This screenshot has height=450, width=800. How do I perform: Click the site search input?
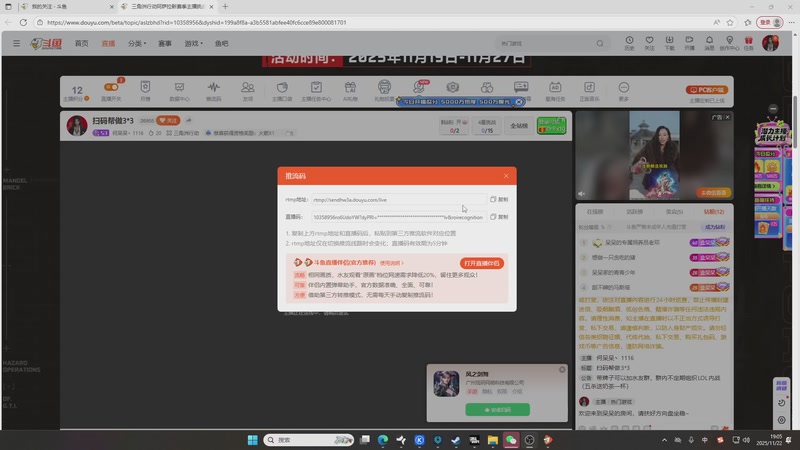(543, 43)
